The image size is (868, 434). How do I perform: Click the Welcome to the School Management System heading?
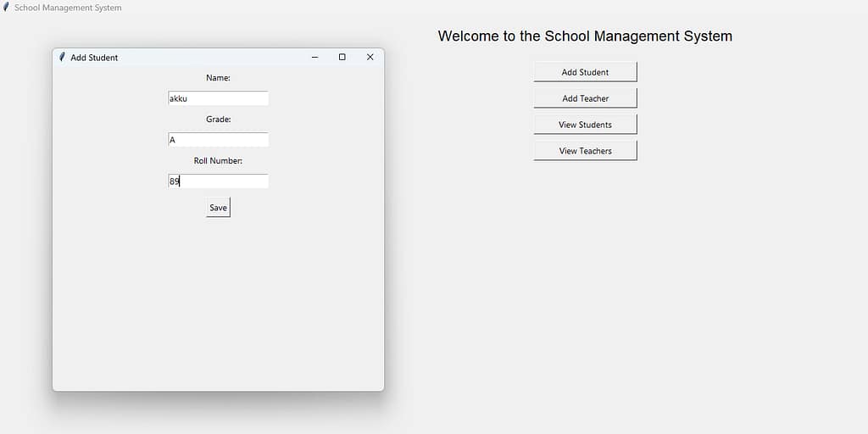coord(585,36)
